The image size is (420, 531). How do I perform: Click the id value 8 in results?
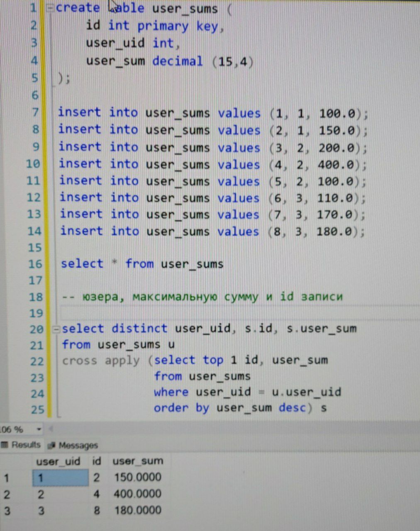(x=96, y=510)
